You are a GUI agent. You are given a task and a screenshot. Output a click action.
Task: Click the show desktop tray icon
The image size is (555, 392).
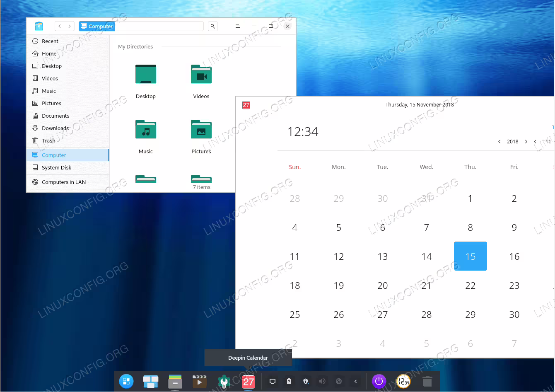273,381
